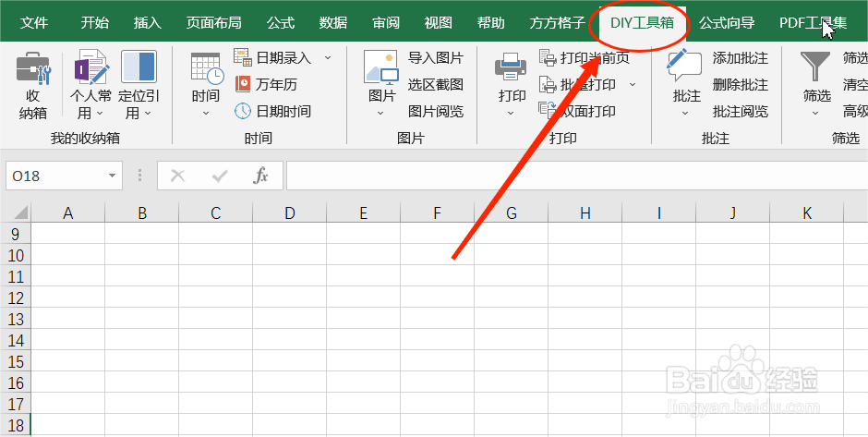The width and height of the screenshot is (868, 437).
Task: Click the 删除批注 button
Action: pos(741,85)
